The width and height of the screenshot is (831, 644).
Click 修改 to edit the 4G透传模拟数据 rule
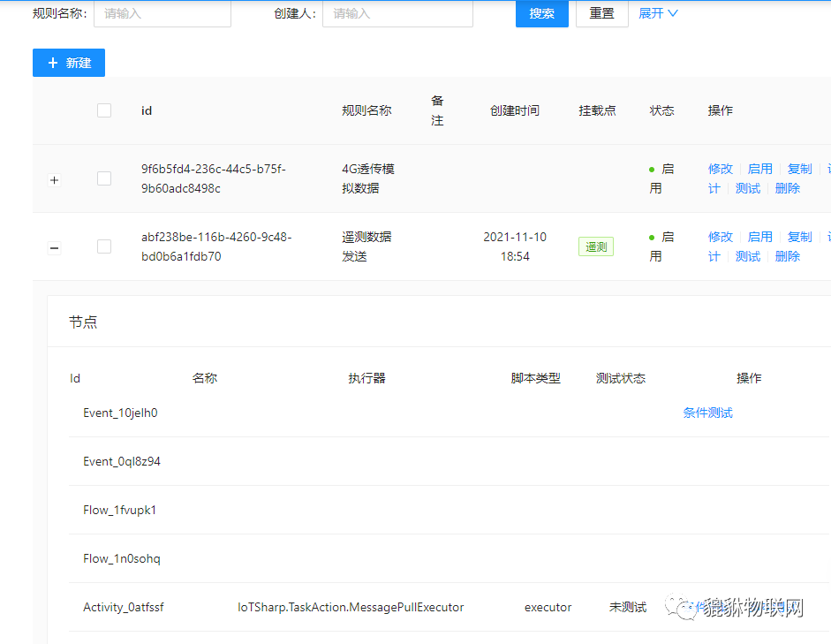click(720, 168)
